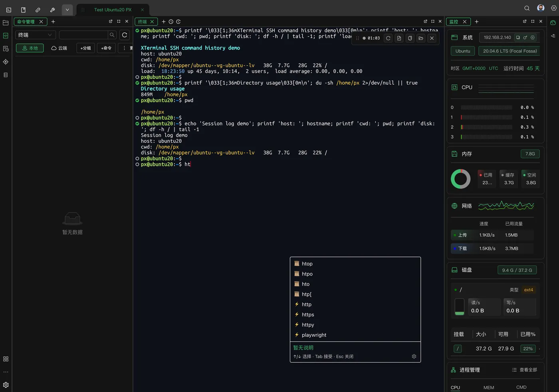Click the +命令 add command button
This screenshot has height=392, width=559.
click(x=106, y=48)
